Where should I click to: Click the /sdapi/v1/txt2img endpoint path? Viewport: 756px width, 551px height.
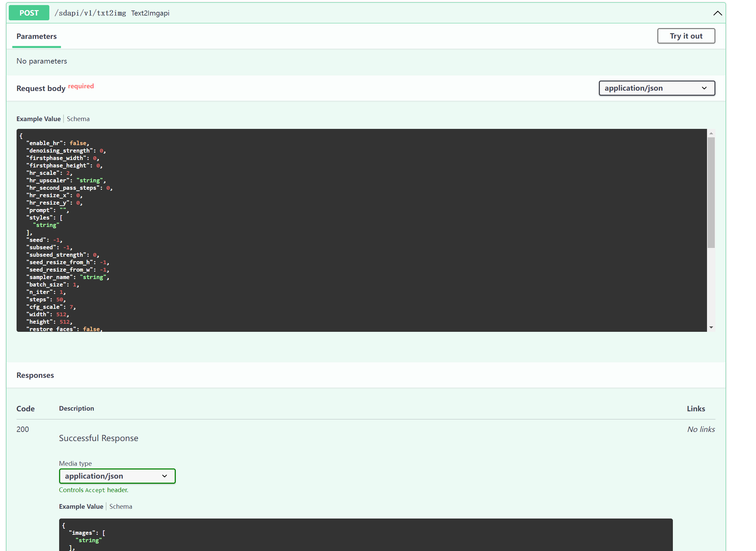coord(90,13)
